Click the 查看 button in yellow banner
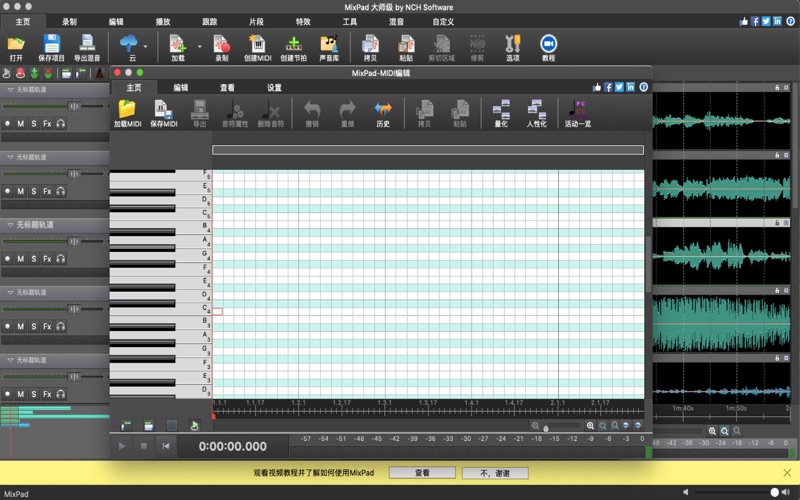This screenshot has height=500, width=800. click(x=423, y=473)
